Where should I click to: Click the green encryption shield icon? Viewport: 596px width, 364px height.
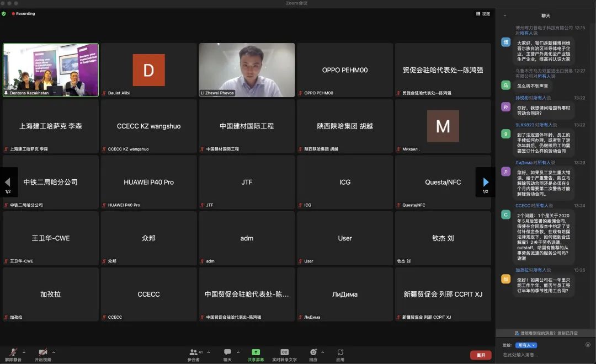[x=4, y=14]
